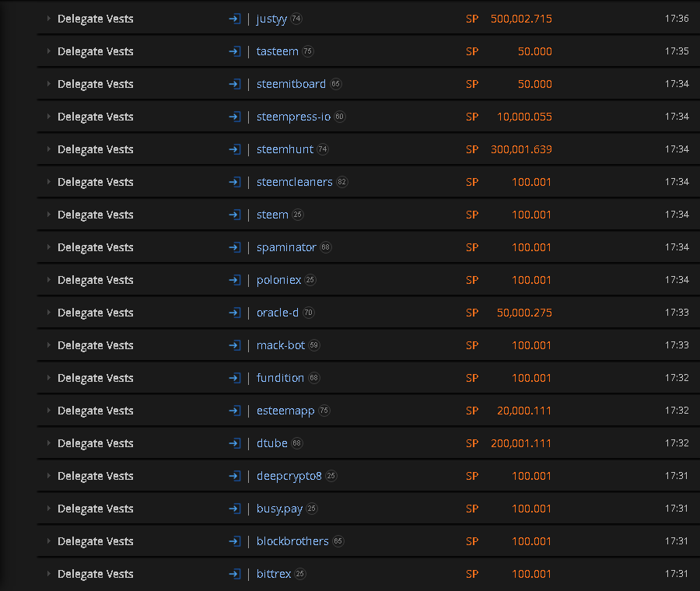700x591 pixels.
Task: Open the steemcleaners account link
Action: [294, 182]
